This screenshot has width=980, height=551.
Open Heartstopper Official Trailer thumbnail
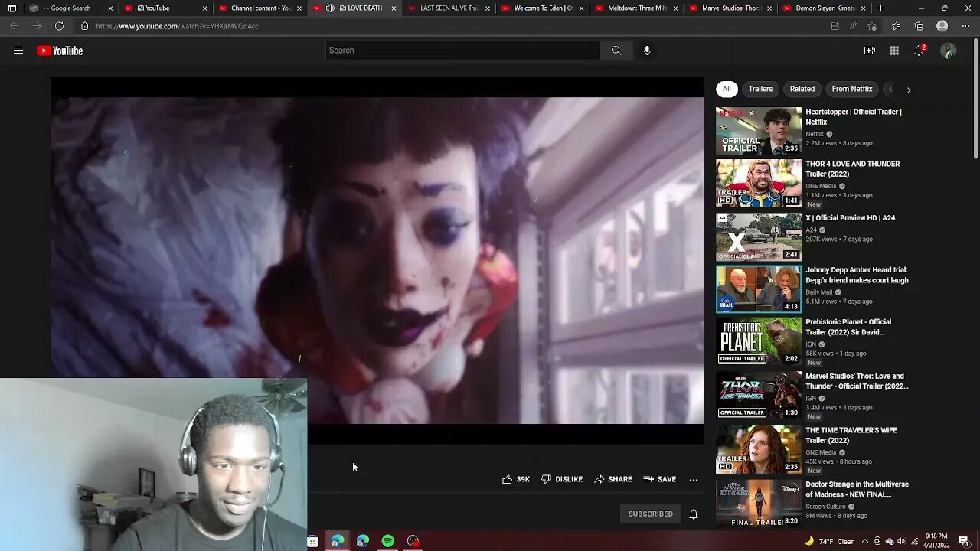pos(759,131)
